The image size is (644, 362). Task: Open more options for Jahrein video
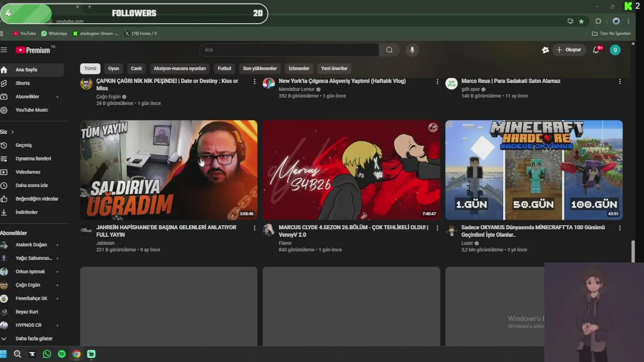[254, 228]
